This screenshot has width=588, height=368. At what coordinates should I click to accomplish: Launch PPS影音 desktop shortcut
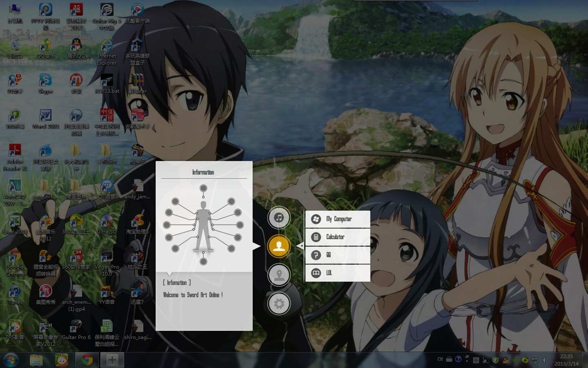15,330
